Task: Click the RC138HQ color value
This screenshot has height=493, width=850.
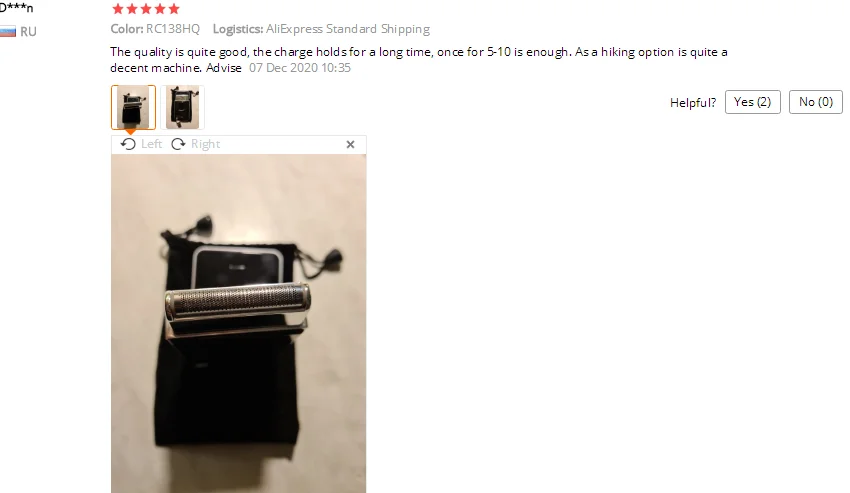Action: pyautogui.click(x=173, y=29)
